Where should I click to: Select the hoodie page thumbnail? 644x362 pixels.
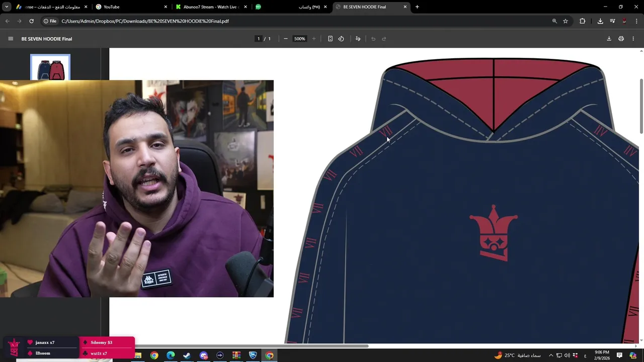tap(50, 67)
